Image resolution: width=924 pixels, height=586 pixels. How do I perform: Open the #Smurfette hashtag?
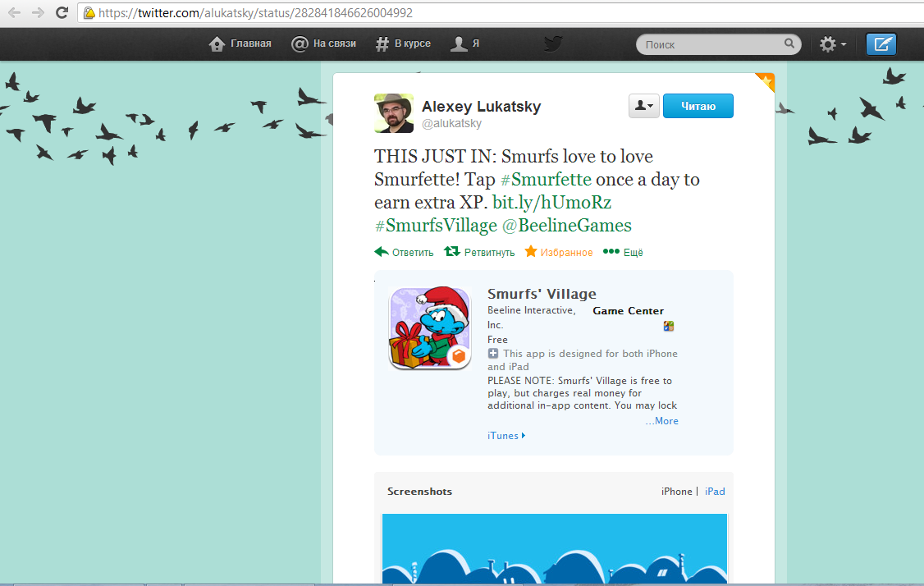tap(546, 179)
